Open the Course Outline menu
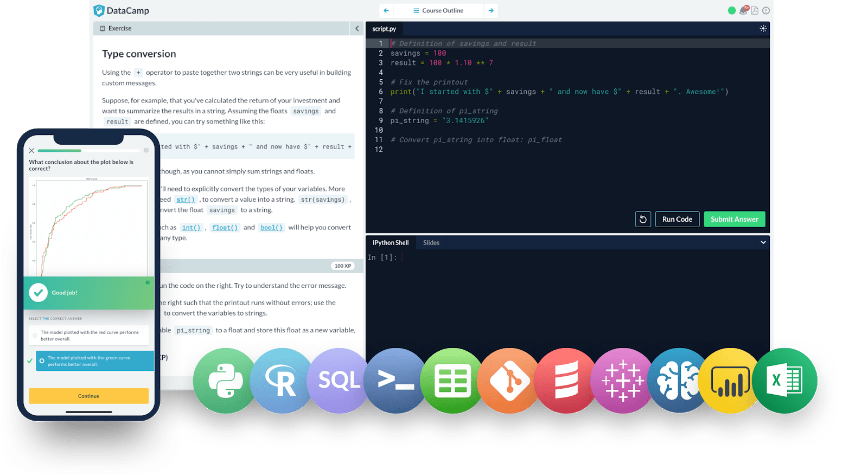 (438, 10)
